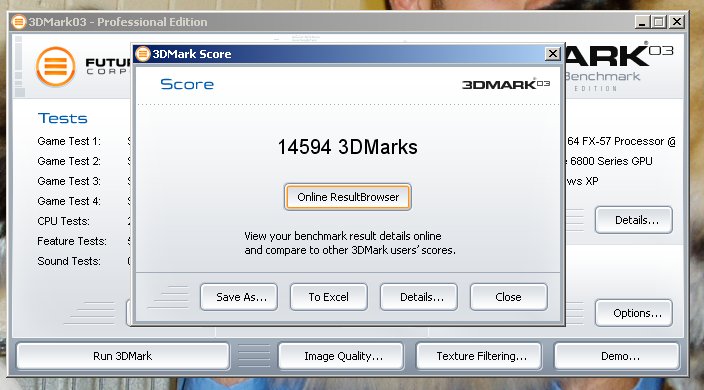Open Texture Filtering in main window

pos(479,356)
